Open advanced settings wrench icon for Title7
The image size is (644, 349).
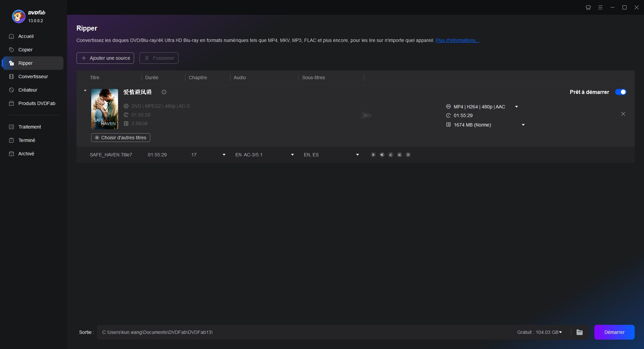382,155
